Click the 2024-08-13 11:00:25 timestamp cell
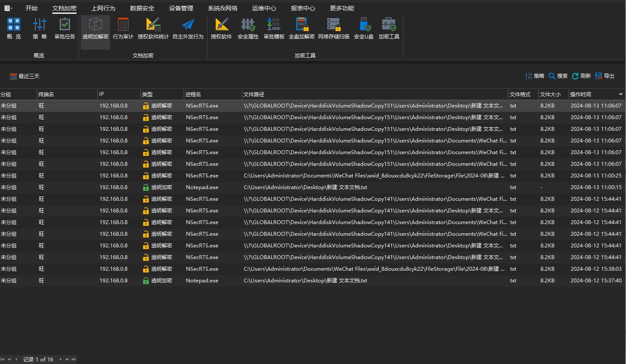The height and width of the screenshot is (364, 626). 596,176
